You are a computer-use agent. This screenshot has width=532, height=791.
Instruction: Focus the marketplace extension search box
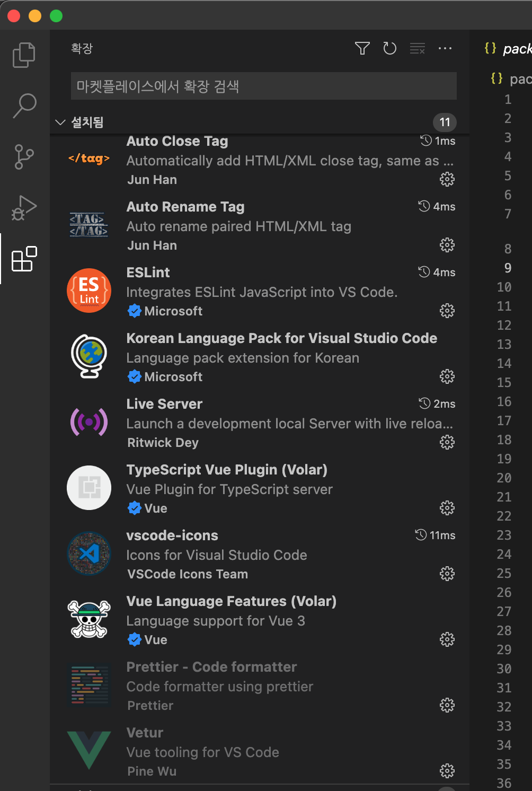[x=264, y=86]
